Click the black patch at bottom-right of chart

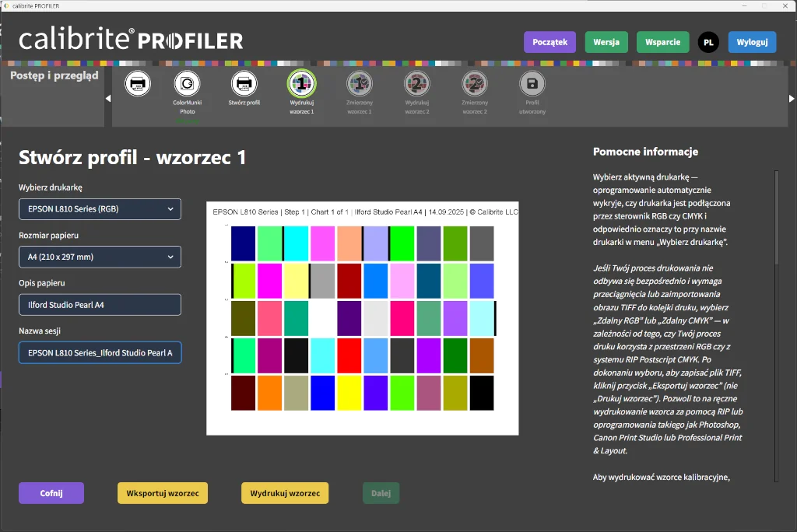pos(481,393)
